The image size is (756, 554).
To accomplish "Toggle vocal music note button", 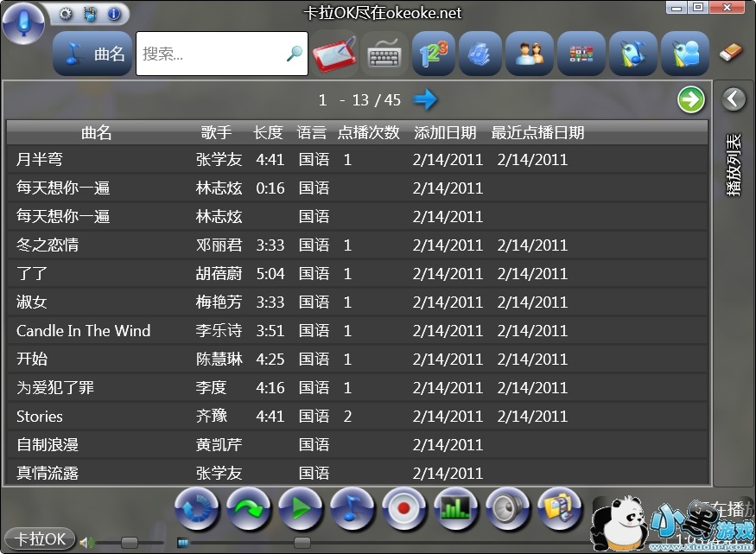I will coord(353,508).
